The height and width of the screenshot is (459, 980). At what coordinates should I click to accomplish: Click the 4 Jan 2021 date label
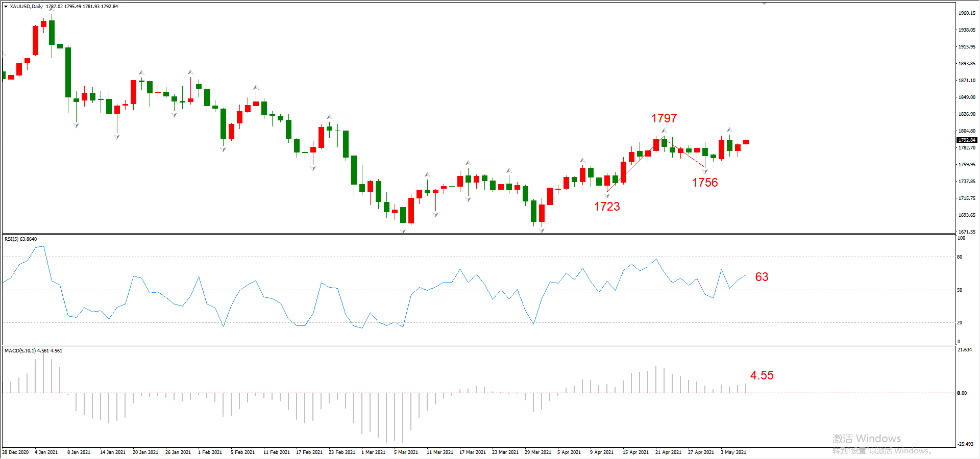[x=46, y=452]
